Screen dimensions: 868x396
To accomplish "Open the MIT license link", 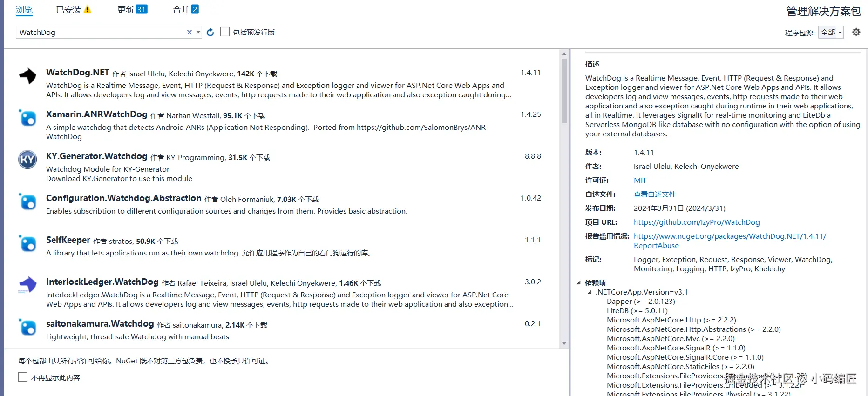I will point(640,181).
